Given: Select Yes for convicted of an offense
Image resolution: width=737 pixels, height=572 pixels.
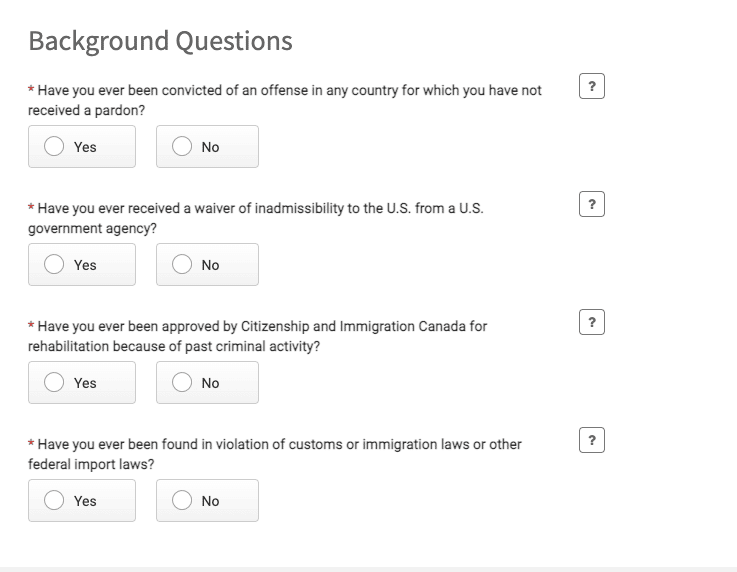Looking at the screenshot, I should (82, 147).
